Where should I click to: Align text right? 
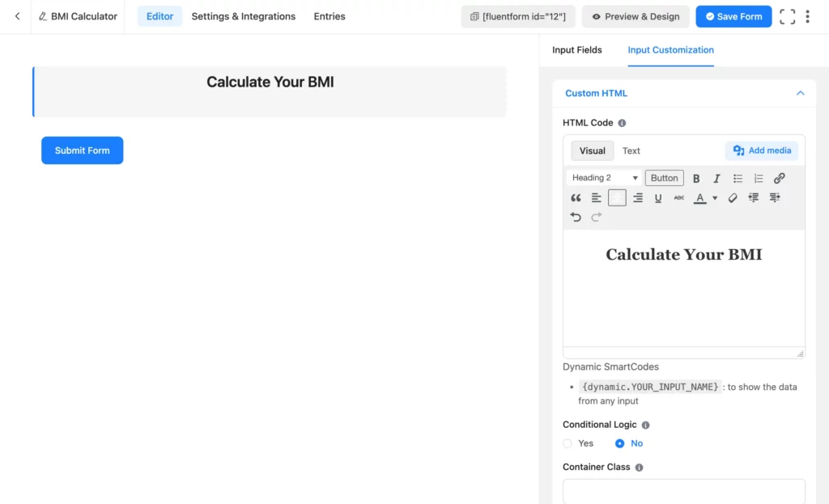tap(638, 198)
